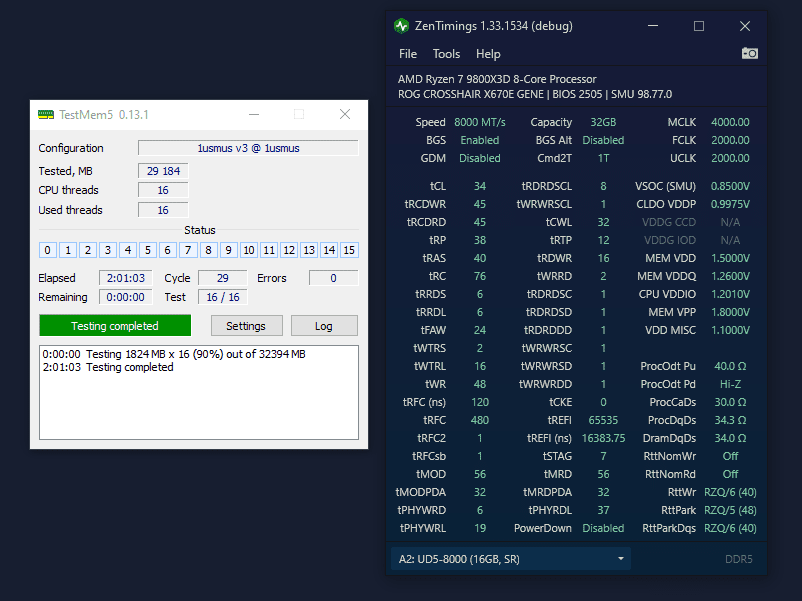
Task: Minimize the TestMem5 window
Action: click(254, 115)
